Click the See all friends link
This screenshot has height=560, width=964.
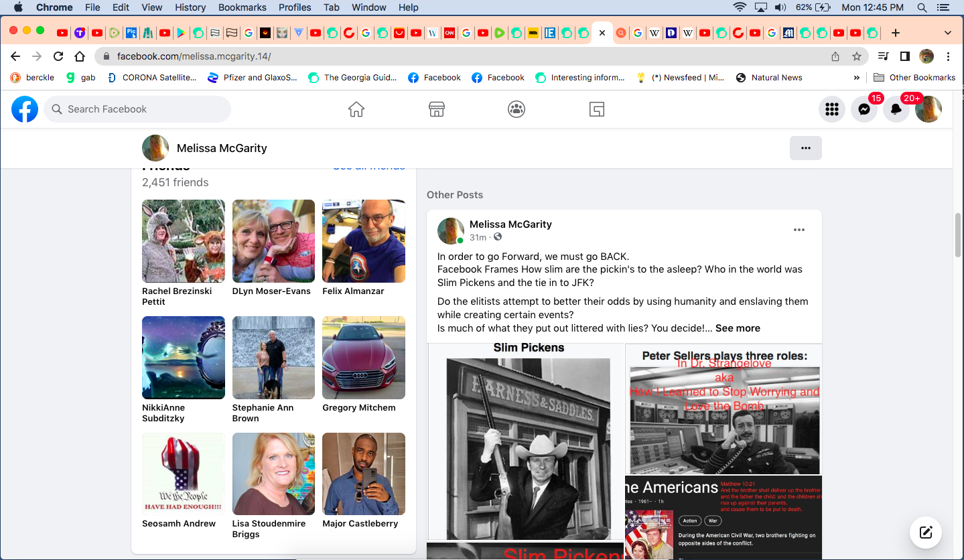pyautogui.click(x=369, y=165)
